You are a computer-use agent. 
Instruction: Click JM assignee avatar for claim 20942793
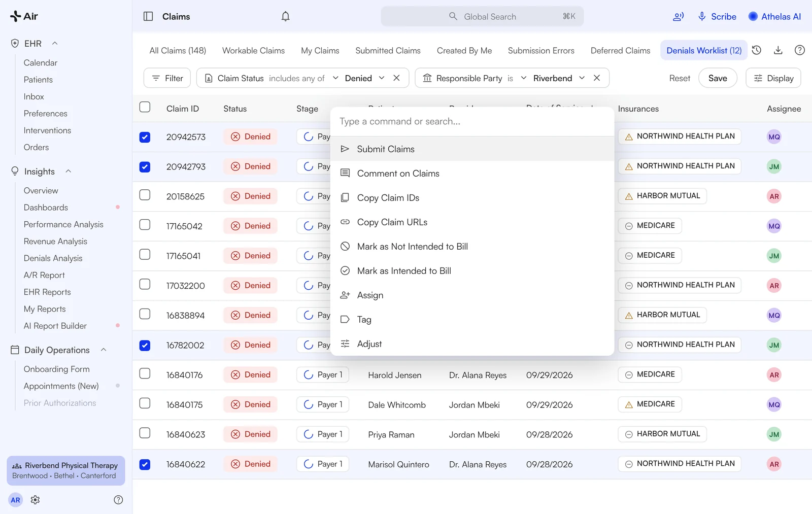coord(774,166)
